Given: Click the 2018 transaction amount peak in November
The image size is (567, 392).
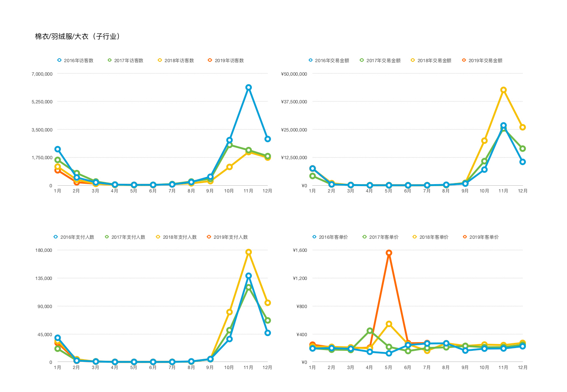Looking at the screenshot, I should [503, 90].
